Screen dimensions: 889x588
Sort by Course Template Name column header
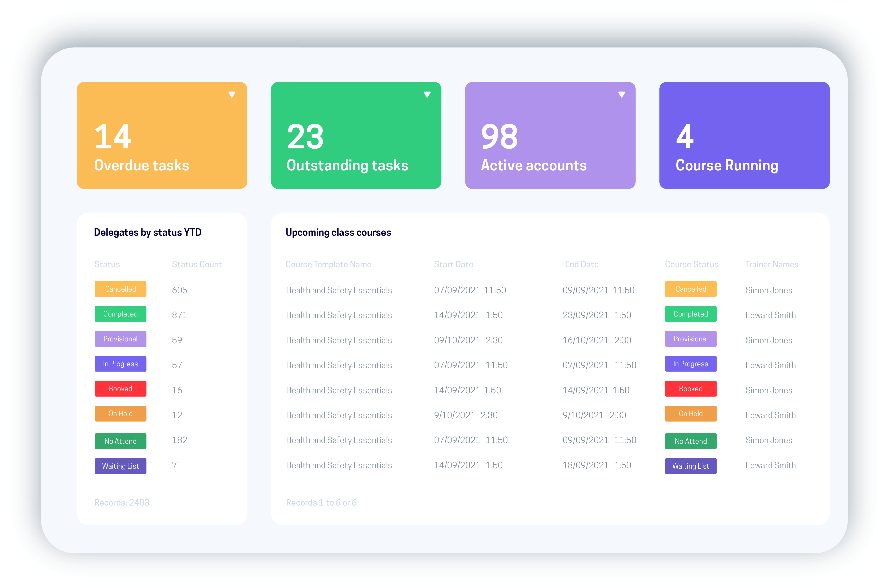pyautogui.click(x=328, y=264)
